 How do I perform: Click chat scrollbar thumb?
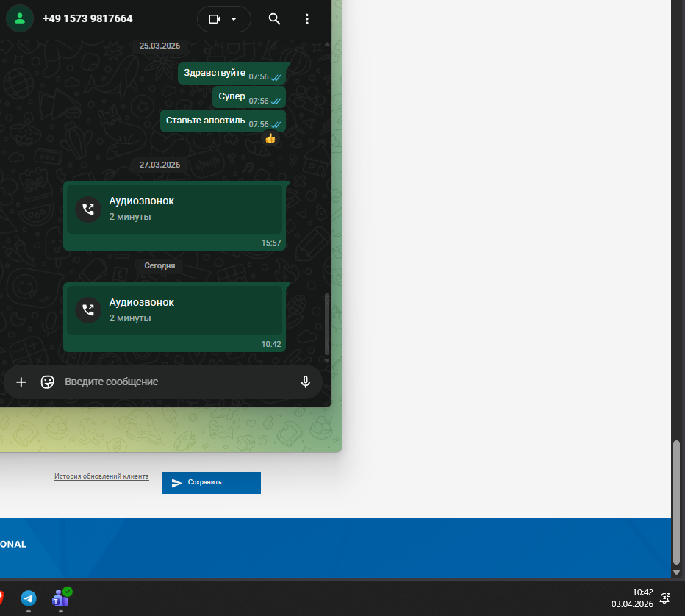[x=327, y=324]
